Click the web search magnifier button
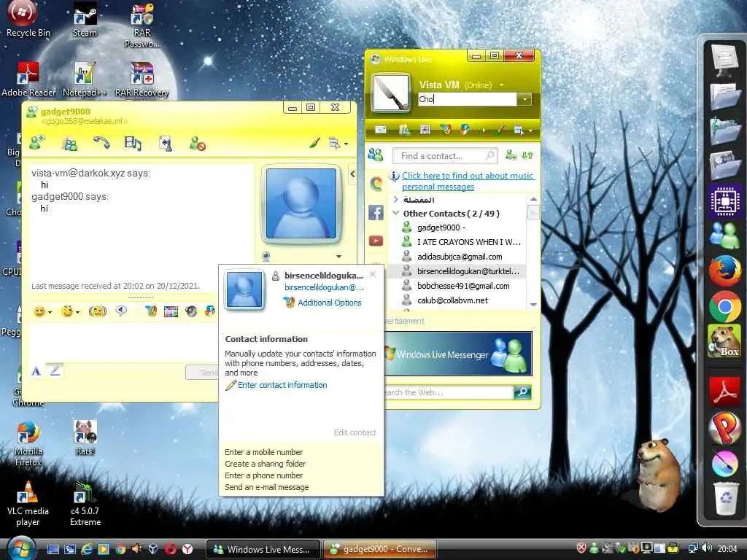Image resolution: width=747 pixels, height=560 pixels. pos(522,392)
